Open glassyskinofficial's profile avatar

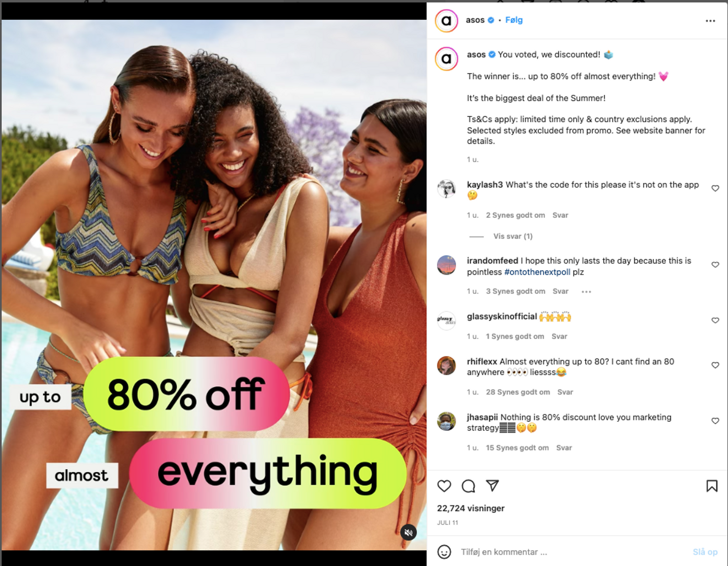(x=446, y=321)
